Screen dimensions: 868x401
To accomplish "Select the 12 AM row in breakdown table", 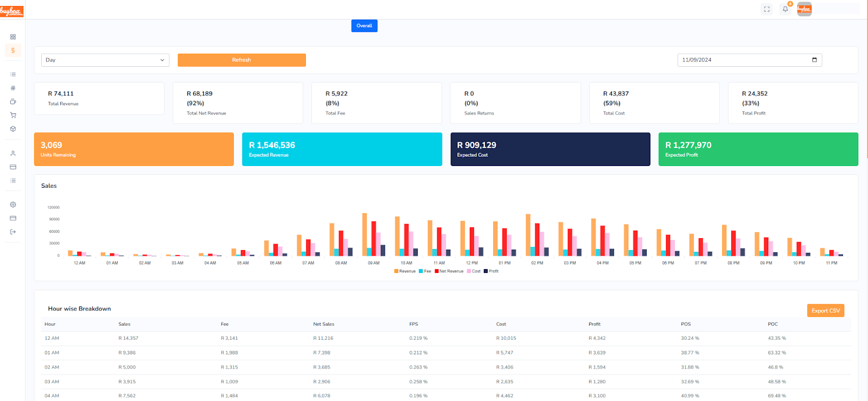I will [446, 338].
